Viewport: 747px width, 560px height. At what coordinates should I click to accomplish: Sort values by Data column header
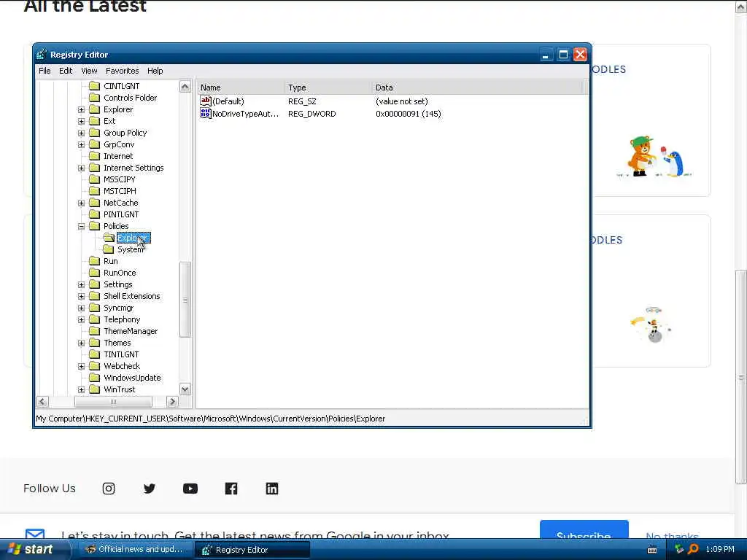(477, 87)
